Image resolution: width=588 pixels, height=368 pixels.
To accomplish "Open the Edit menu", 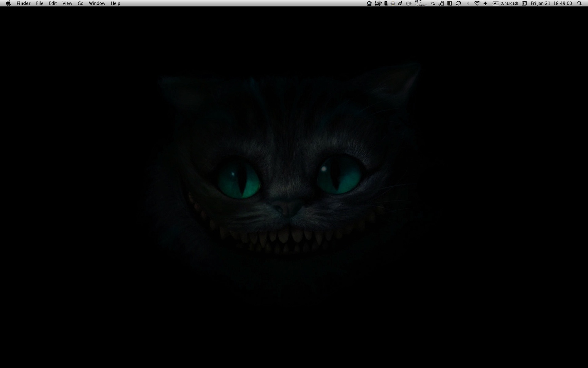I will click(53, 3).
